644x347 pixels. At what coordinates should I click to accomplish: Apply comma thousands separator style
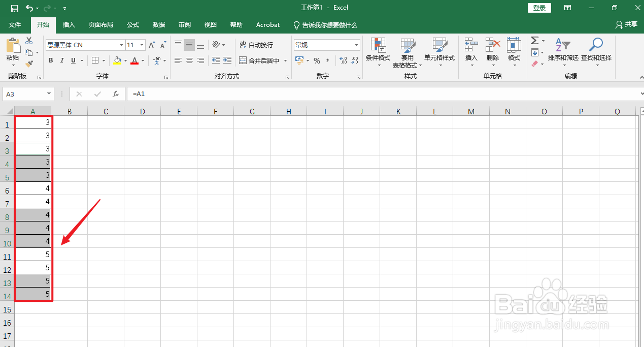328,60
